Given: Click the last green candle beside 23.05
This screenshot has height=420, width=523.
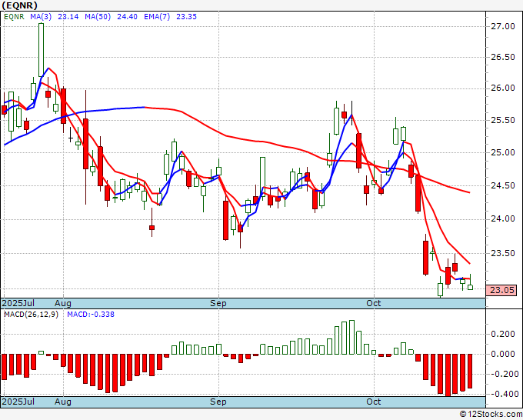Looking at the screenshot, I should point(470,287).
